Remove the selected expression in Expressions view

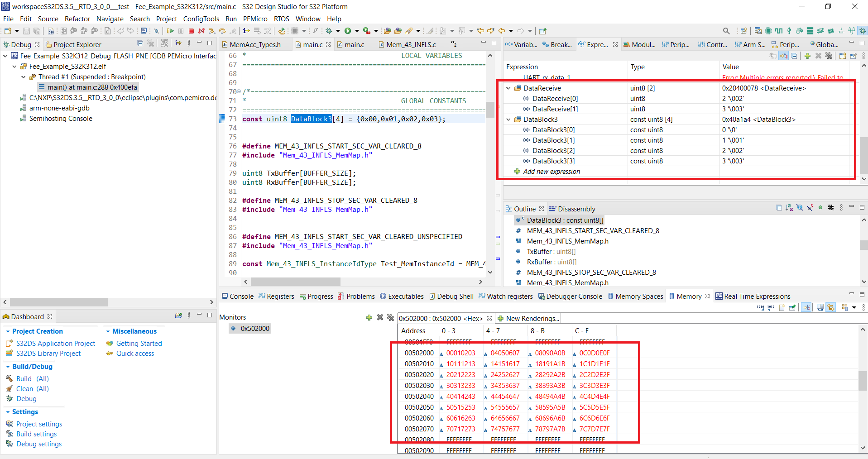click(818, 56)
